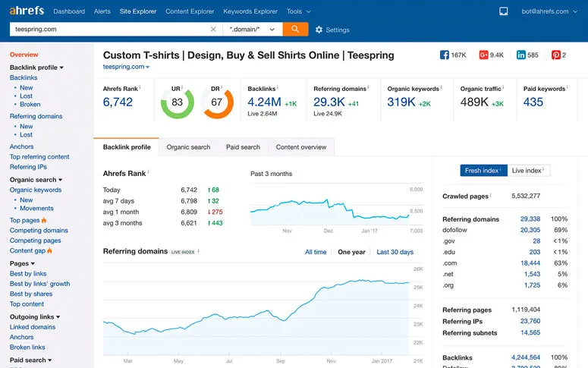Clear the search field with the X icon
588x368 pixels.
tap(213, 30)
